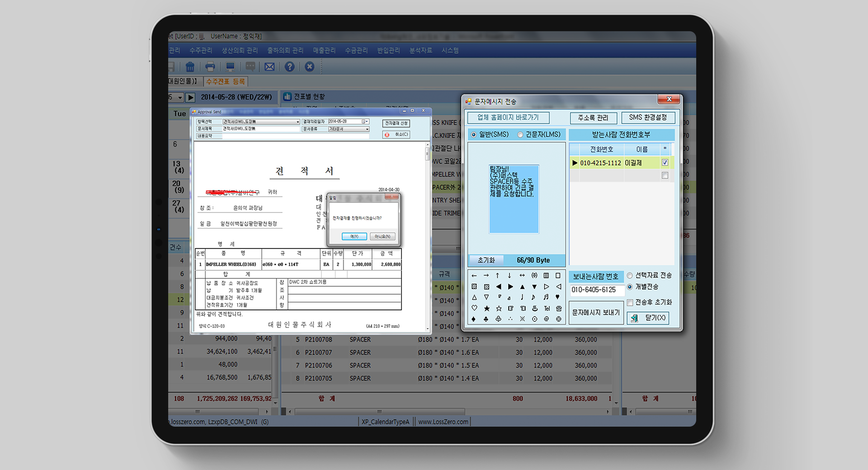Click the trash can delete icon in main toolbar
Screen dimensions: 868x470
tap(190, 67)
